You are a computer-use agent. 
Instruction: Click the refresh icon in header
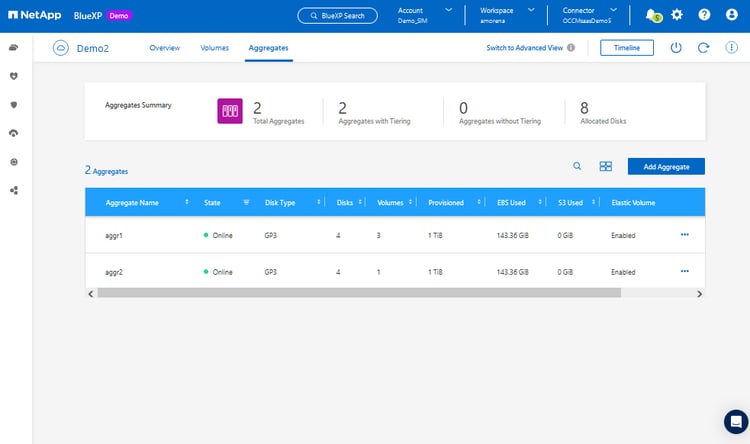(704, 48)
